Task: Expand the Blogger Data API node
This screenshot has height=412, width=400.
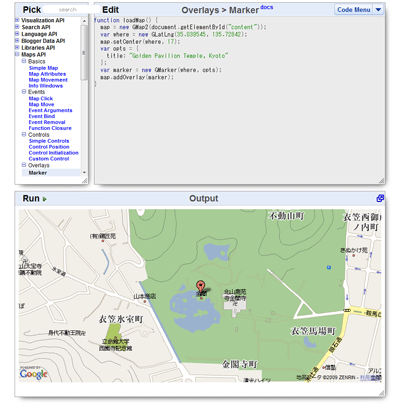Action: (17, 40)
